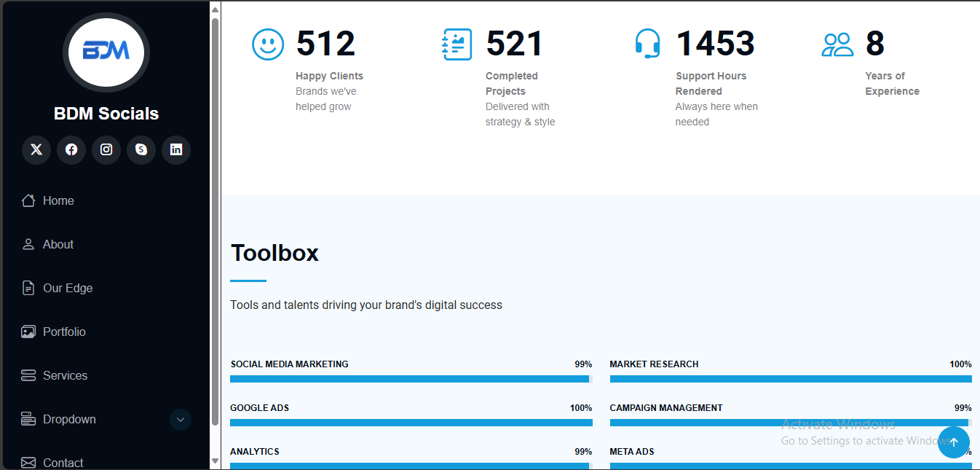Screen dimensions: 980x470
Task: Open the LinkedIn social icon
Action: tap(176, 149)
